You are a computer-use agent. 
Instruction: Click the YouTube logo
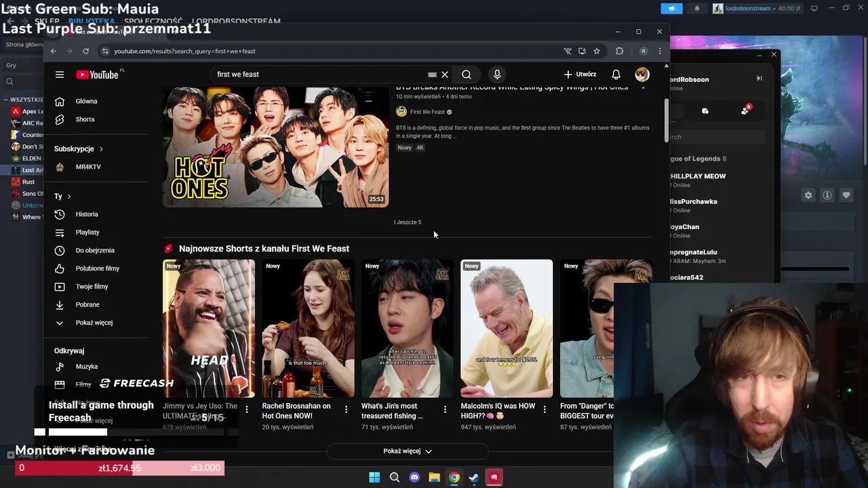click(x=97, y=75)
